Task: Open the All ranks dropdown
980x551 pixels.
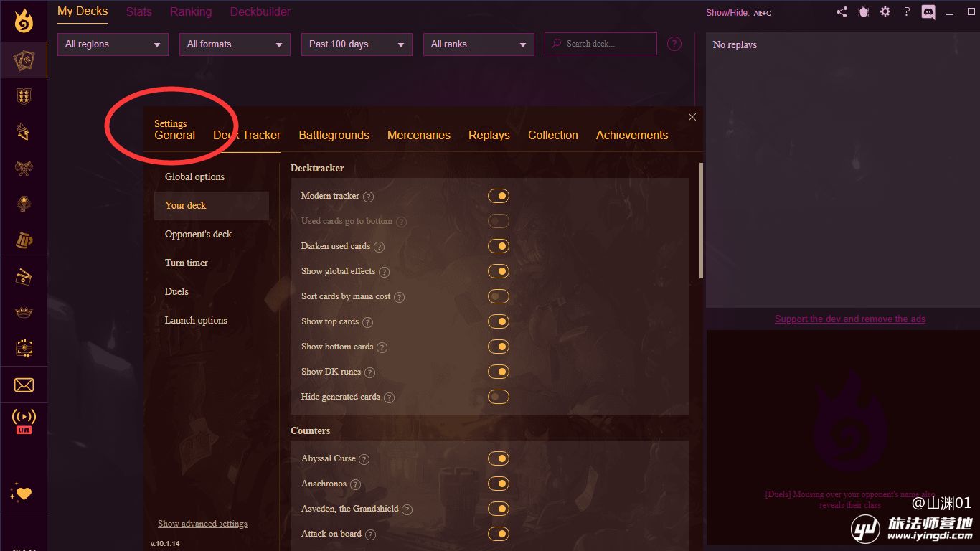Action: point(479,44)
